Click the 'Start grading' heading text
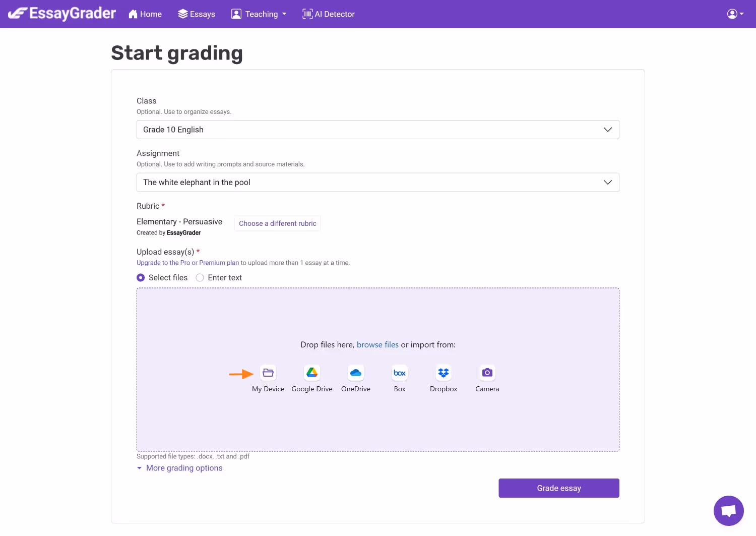 [177, 53]
